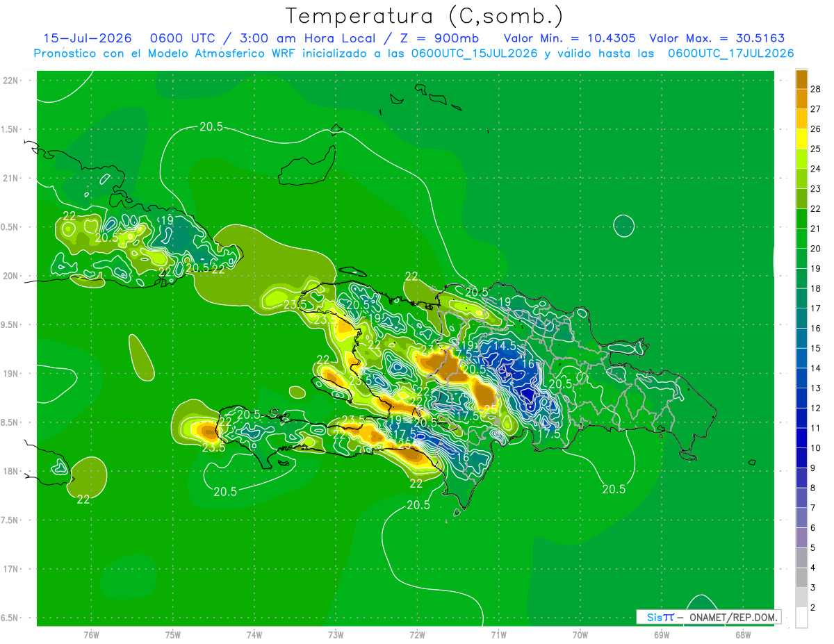The height and width of the screenshot is (644, 834).
Task: Click the '14.5' contour label on the map
Action: tap(505, 345)
